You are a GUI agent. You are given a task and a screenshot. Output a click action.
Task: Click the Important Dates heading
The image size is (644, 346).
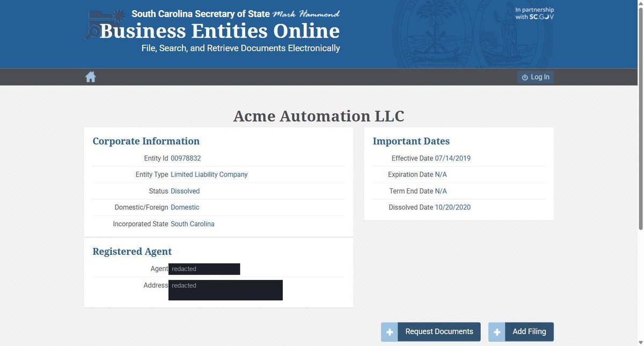coord(411,141)
